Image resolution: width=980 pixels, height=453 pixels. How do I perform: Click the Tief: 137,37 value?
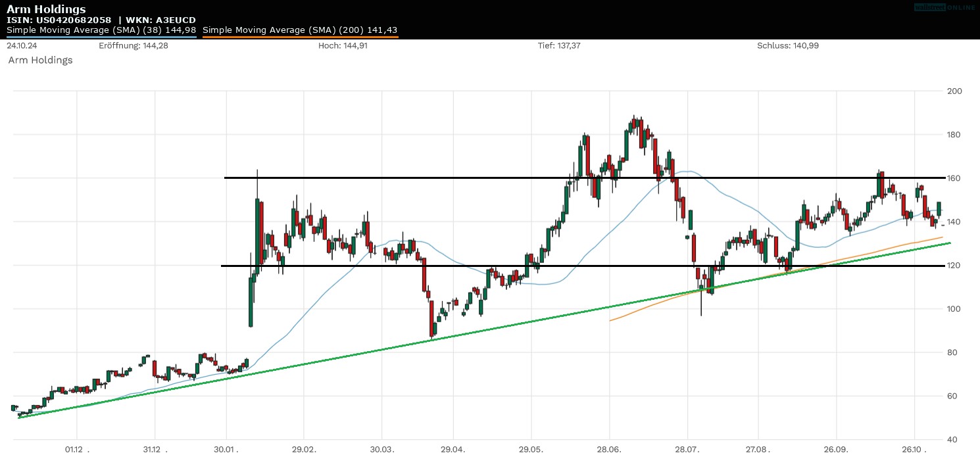[559, 46]
